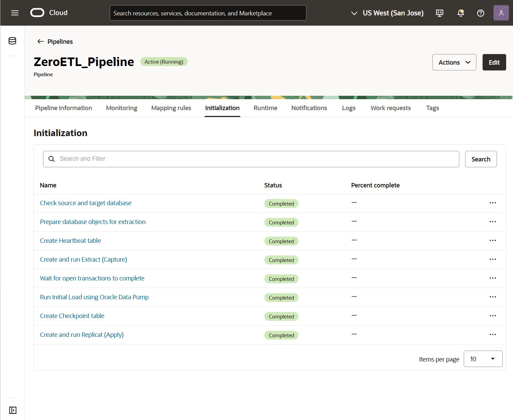
Task: Select the database sidebar icon
Action: click(x=12, y=41)
